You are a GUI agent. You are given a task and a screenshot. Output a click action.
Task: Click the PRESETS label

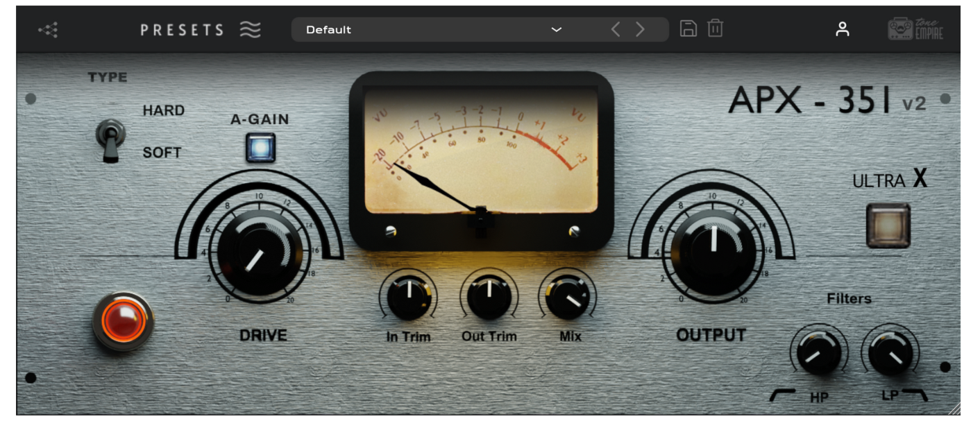182,30
